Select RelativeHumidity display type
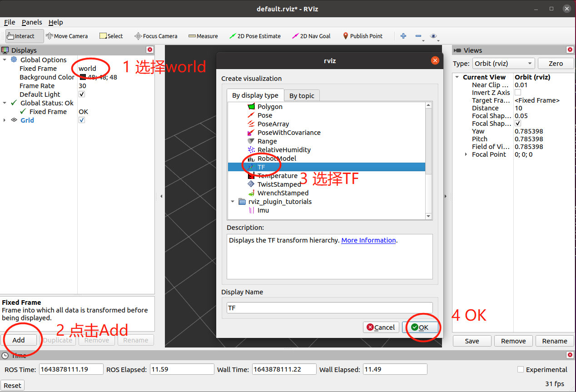576x392 pixels. tap(284, 150)
